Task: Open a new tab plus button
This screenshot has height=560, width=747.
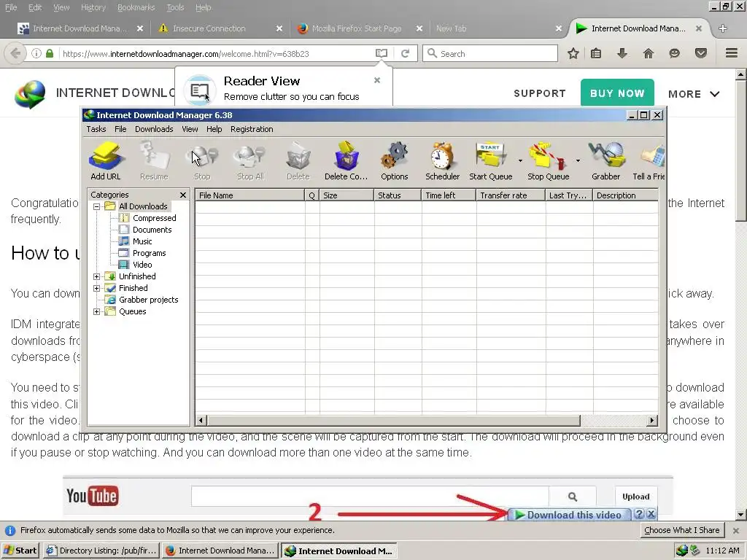Action: 723,28
